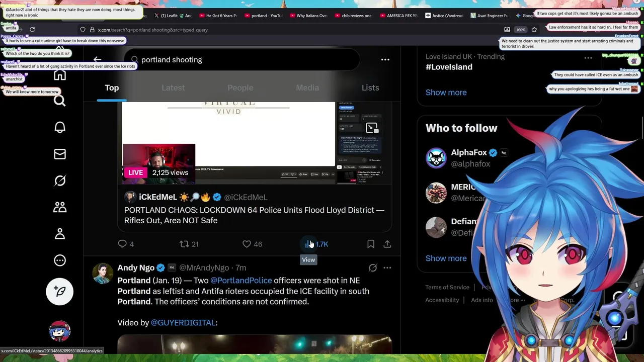Open more options for Love Island trend
Image resolution: width=644 pixels, height=362 pixels.
[x=588, y=58]
